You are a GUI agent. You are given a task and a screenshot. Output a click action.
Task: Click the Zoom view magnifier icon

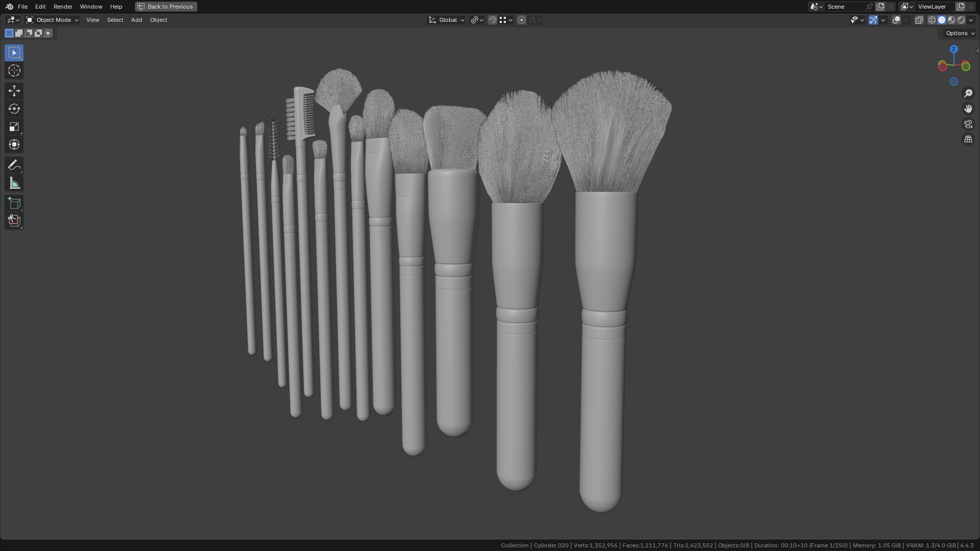tap(968, 93)
